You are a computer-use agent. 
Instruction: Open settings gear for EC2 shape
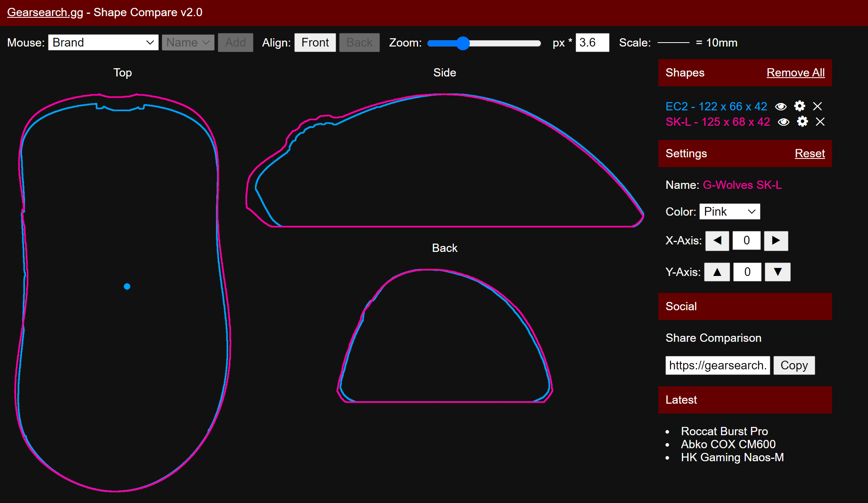coord(799,106)
